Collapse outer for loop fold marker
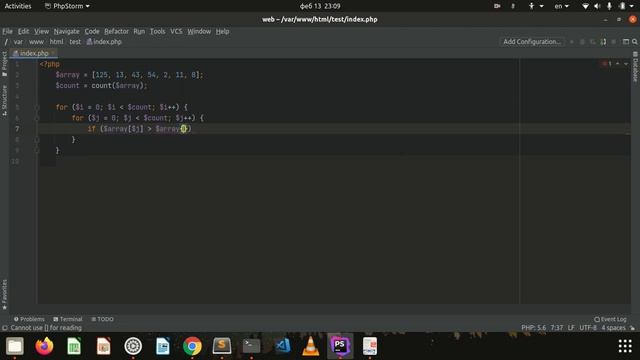 point(36,107)
